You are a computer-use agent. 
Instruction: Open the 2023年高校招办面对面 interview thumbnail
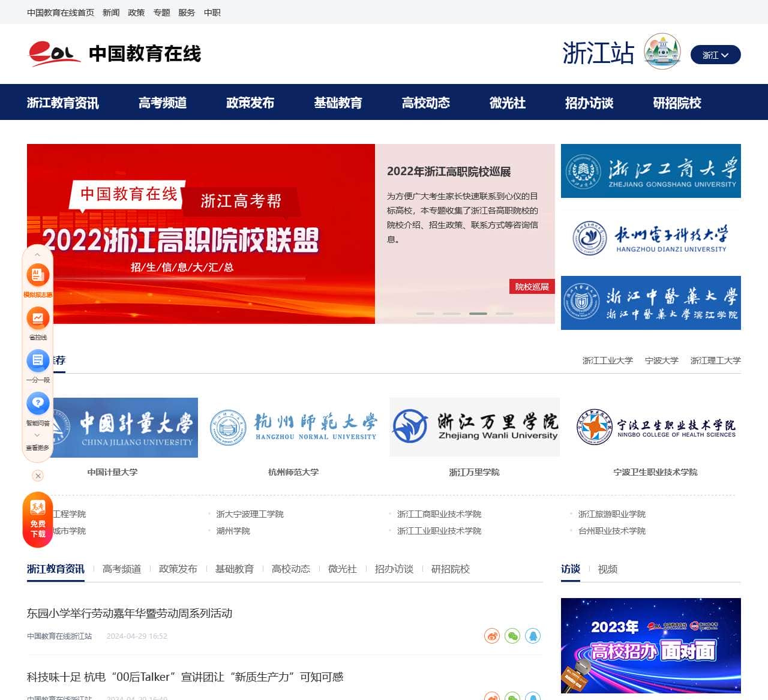point(651,645)
